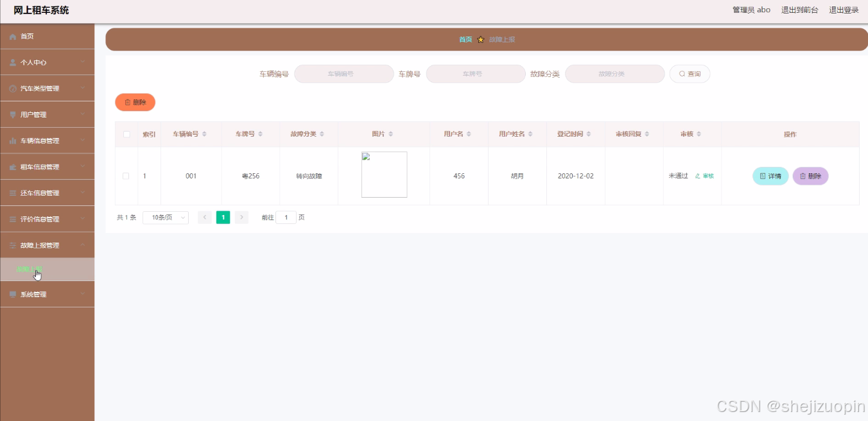
Task: Click the 胡月 user name cell
Action: tap(517, 176)
